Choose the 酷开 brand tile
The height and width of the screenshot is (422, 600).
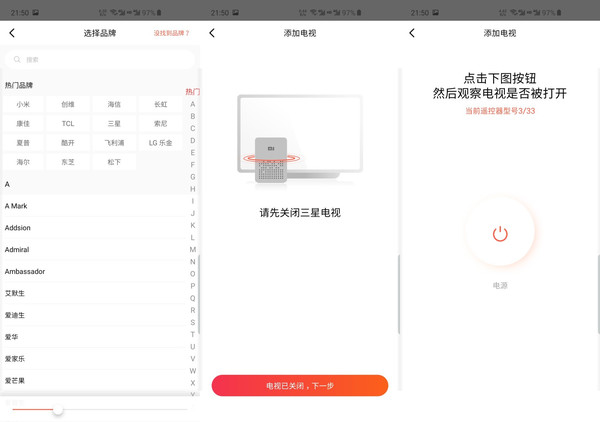pos(68,143)
